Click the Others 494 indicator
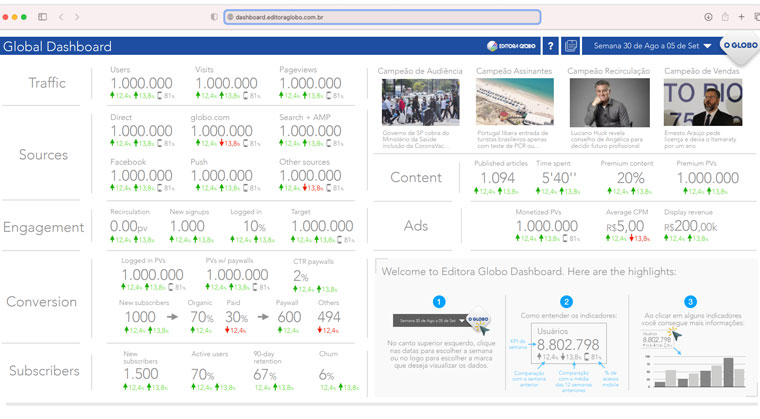Screen dimensions: 760x419 (x=329, y=317)
